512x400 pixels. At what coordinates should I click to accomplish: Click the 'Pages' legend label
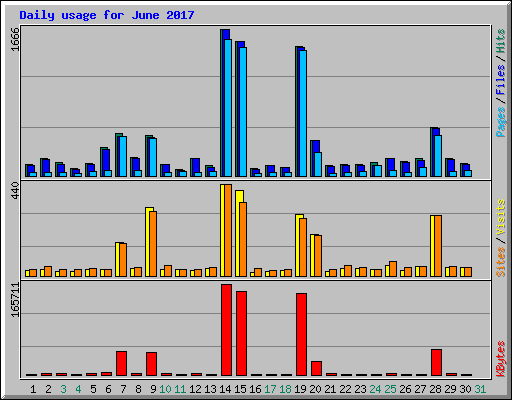pos(500,122)
